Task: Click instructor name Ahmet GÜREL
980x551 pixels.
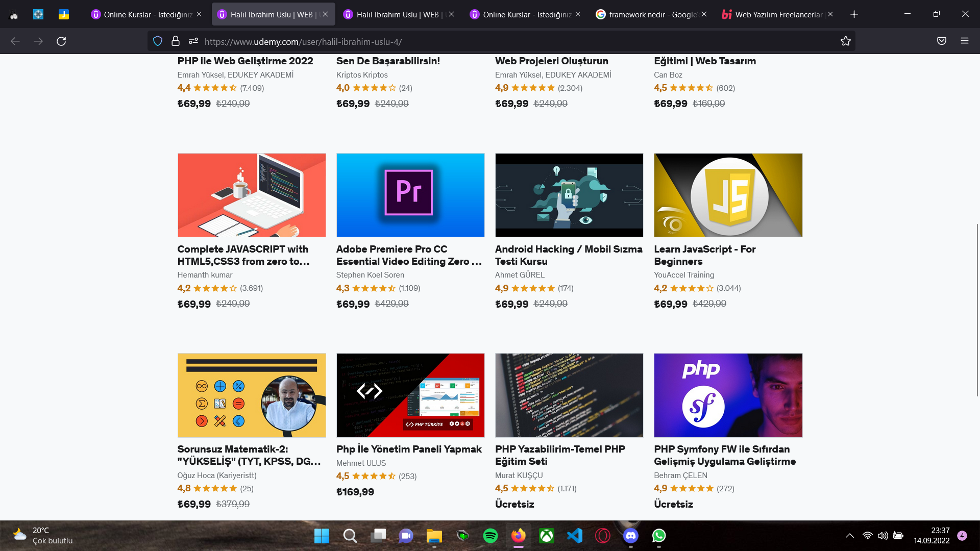Action: [x=520, y=275]
